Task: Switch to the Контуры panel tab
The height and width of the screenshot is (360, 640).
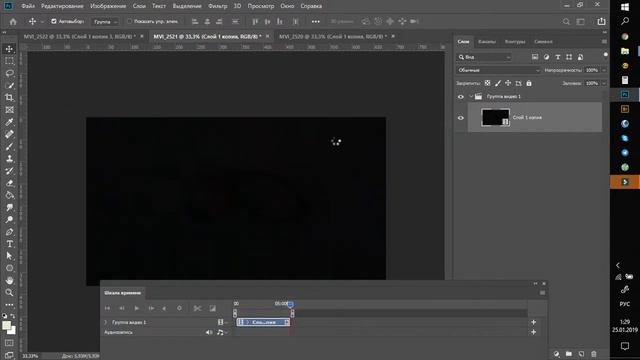Action: [x=515, y=42]
